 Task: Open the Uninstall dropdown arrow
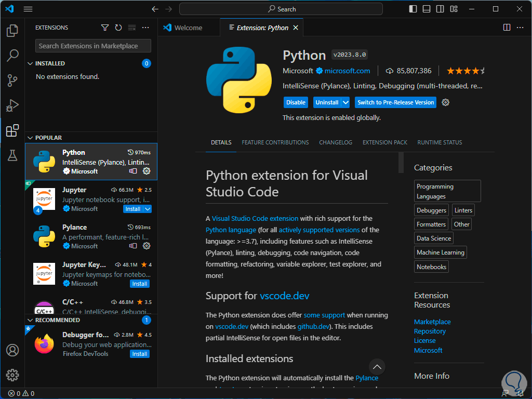[346, 102]
